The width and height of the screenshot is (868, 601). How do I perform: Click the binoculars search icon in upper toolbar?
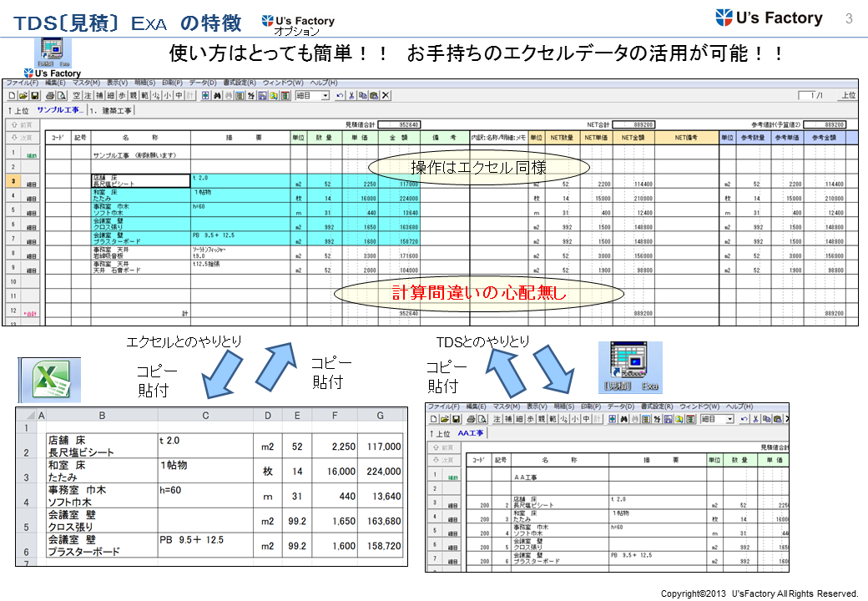(217, 95)
